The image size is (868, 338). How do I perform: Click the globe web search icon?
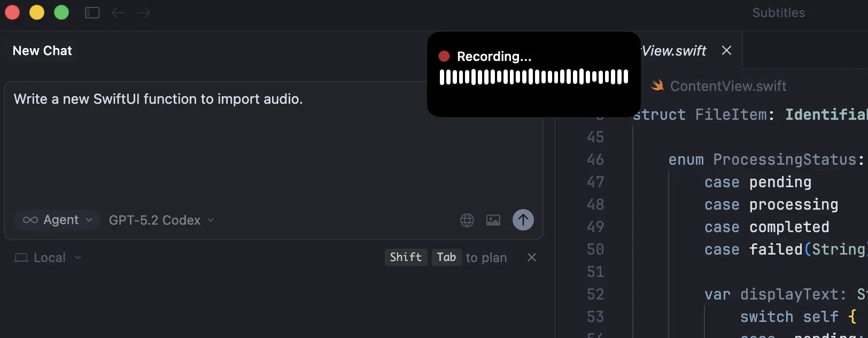(x=467, y=220)
